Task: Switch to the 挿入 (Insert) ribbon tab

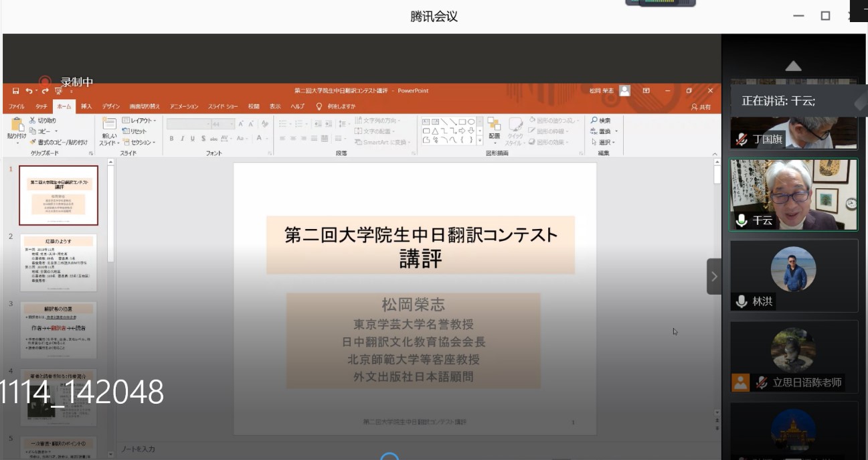Action: coord(86,106)
